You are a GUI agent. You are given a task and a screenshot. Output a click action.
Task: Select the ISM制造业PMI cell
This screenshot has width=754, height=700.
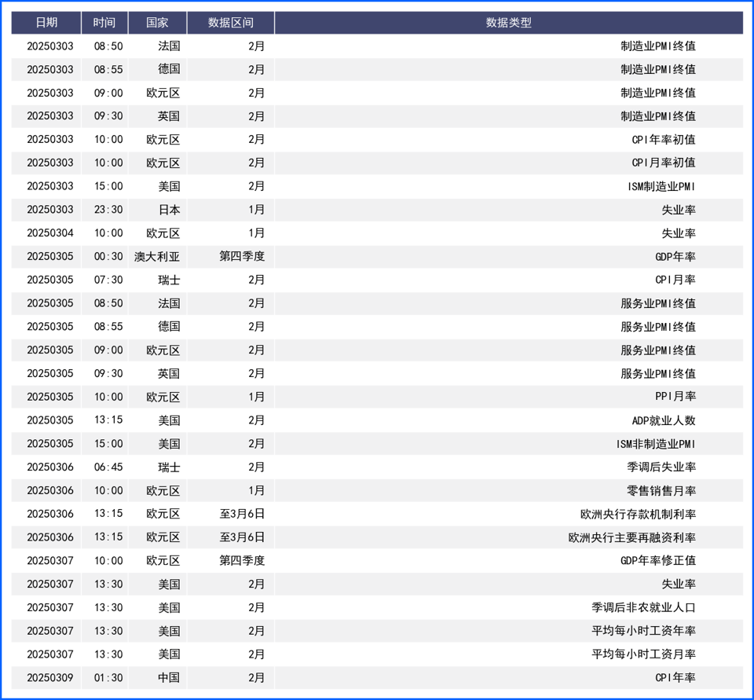tap(661, 186)
